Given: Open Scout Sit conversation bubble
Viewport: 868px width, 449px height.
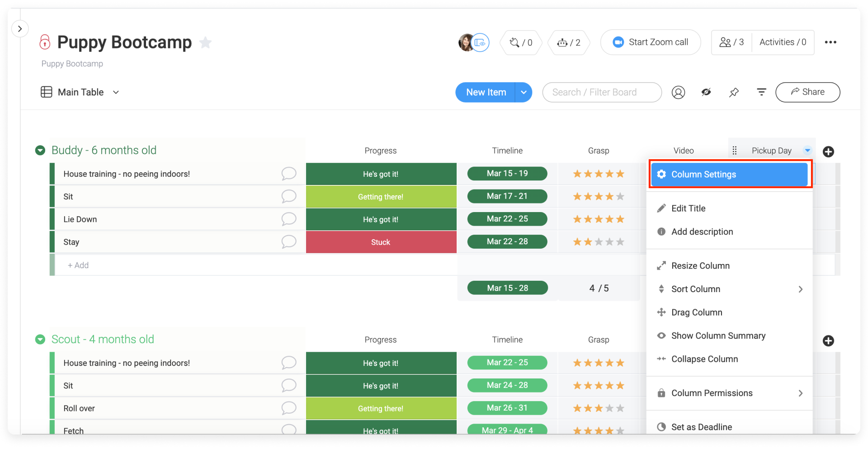Looking at the screenshot, I should coord(288,385).
